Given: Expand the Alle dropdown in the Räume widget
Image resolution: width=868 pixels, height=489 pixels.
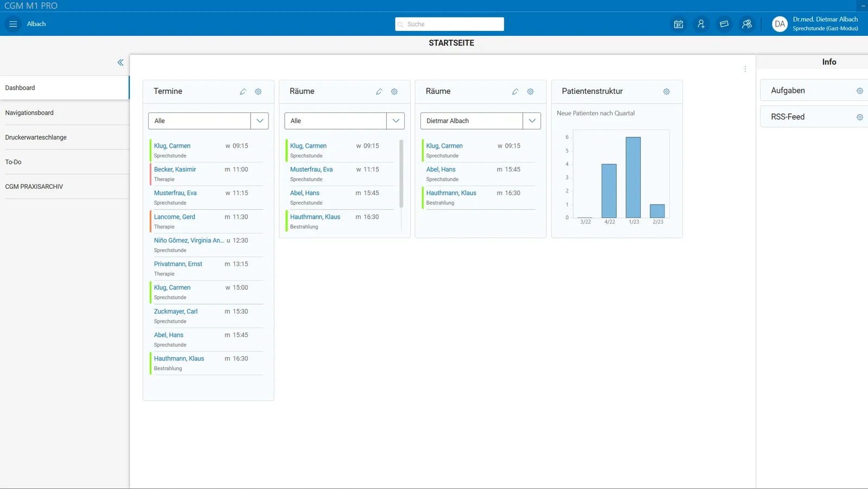Looking at the screenshot, I should click(396, 121).
